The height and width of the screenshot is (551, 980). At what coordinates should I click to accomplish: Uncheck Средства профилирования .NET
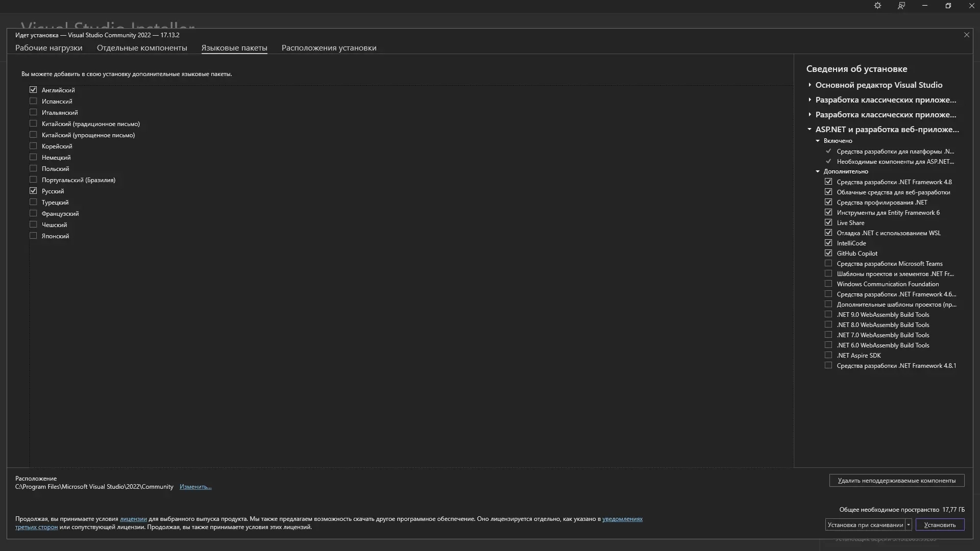[828, 202]
